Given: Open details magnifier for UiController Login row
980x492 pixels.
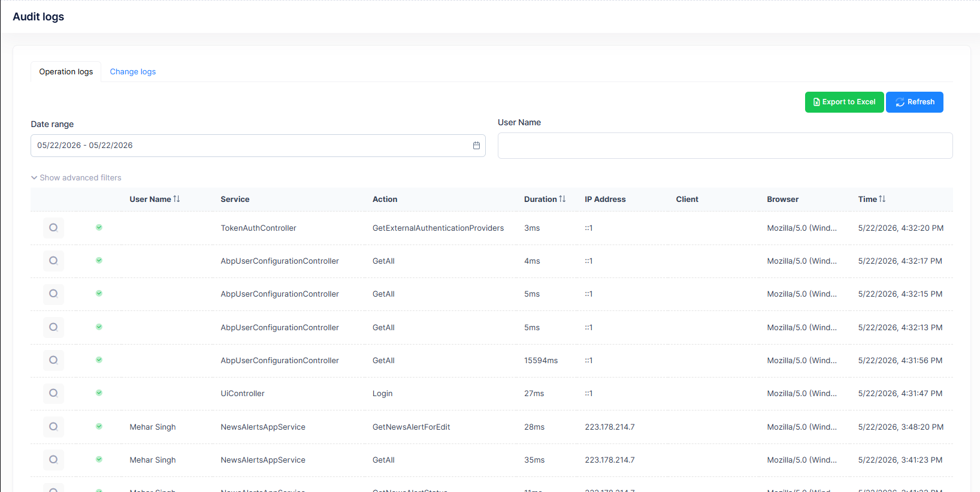Looking at the screenshot, I should pyautogui.click(x=53, y=393).
